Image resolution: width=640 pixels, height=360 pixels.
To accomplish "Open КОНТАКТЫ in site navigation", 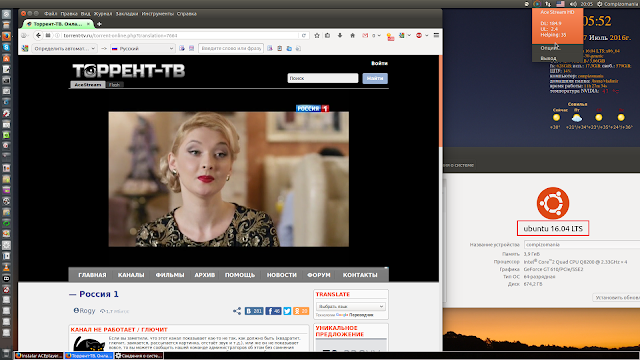I will [x=360, y=275].
